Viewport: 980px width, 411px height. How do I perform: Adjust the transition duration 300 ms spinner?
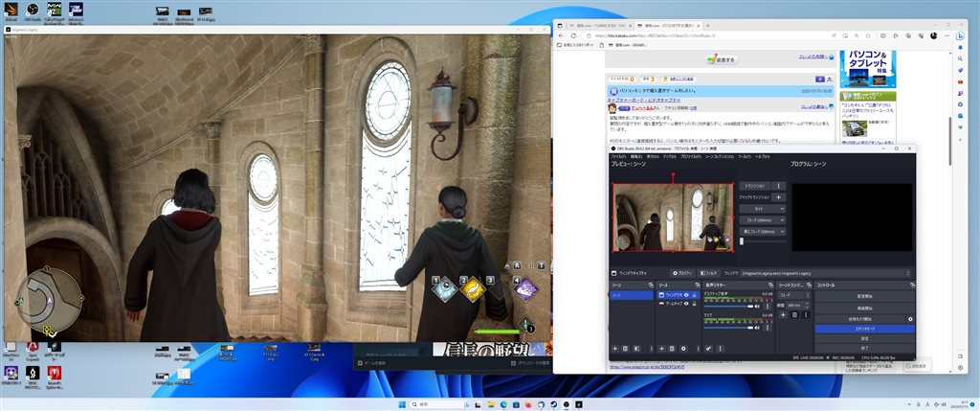coord(798,306)
